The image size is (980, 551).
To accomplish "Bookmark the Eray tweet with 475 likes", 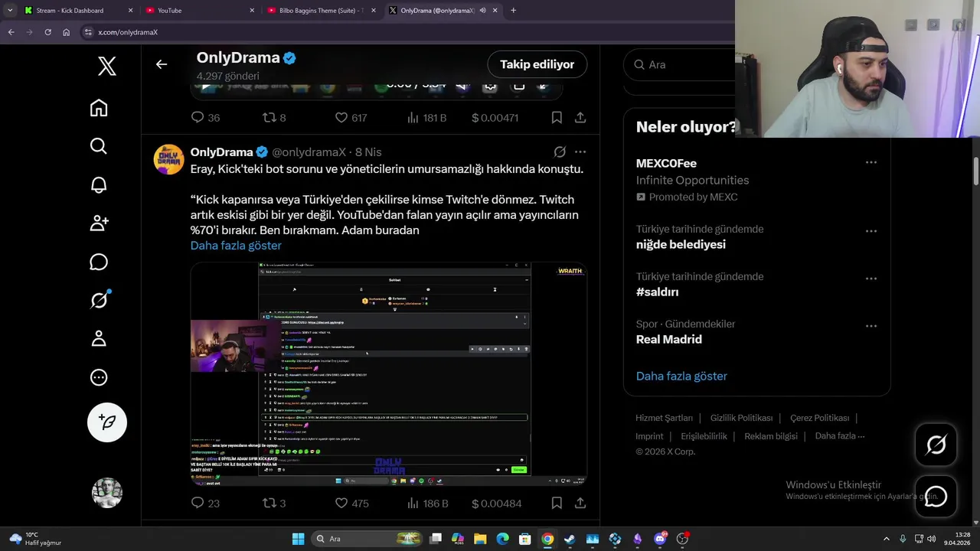I will (557, 504).
